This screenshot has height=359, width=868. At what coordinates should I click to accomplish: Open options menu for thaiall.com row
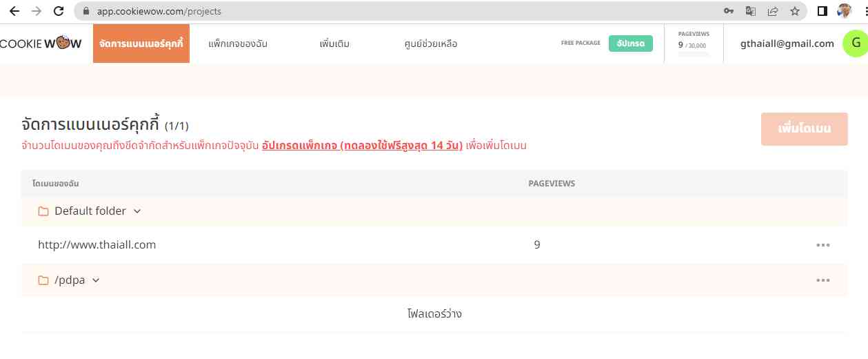[x=822, y=245]
